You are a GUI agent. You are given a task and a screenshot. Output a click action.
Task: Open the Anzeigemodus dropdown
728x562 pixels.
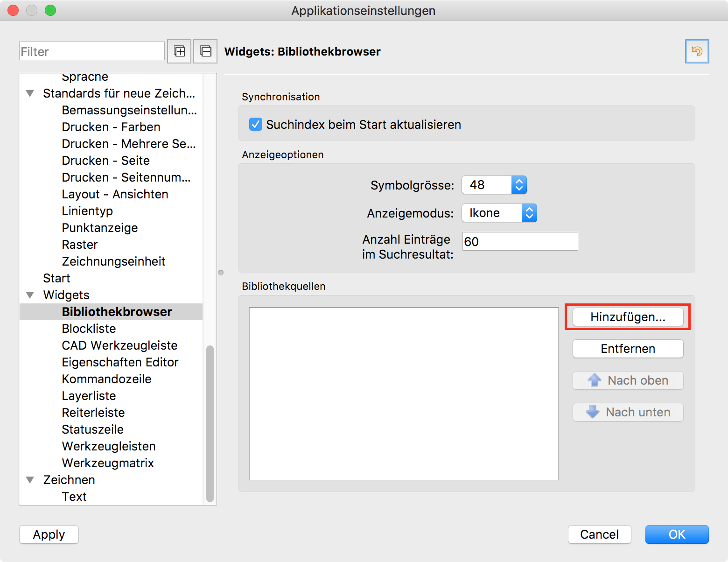point(499,213)
